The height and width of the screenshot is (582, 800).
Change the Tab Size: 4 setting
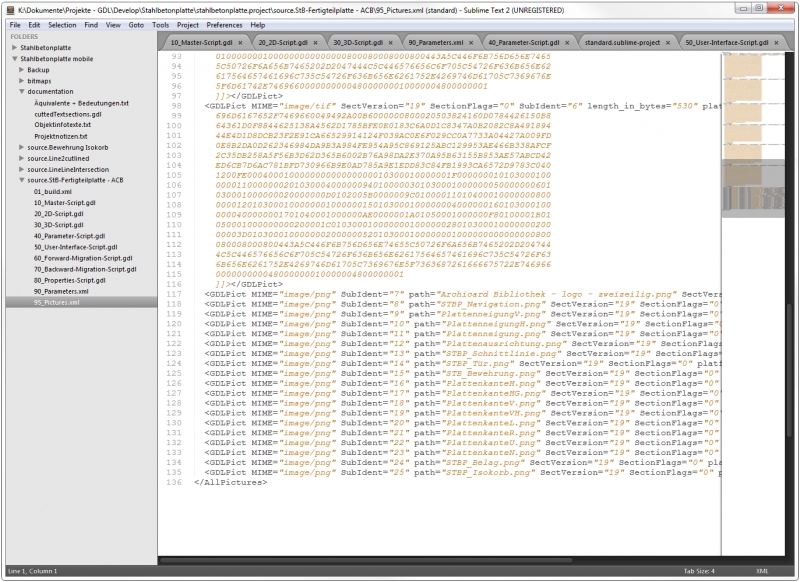tap(698, 571)
